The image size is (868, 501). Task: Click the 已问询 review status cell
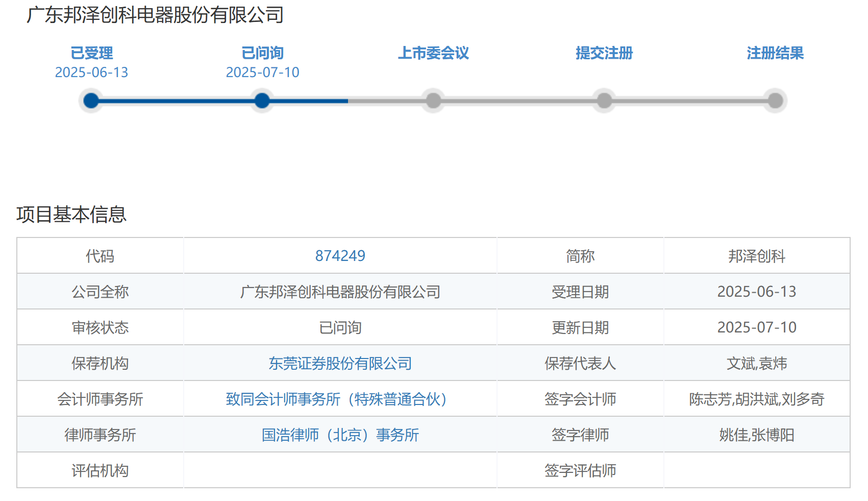(340, 327)
